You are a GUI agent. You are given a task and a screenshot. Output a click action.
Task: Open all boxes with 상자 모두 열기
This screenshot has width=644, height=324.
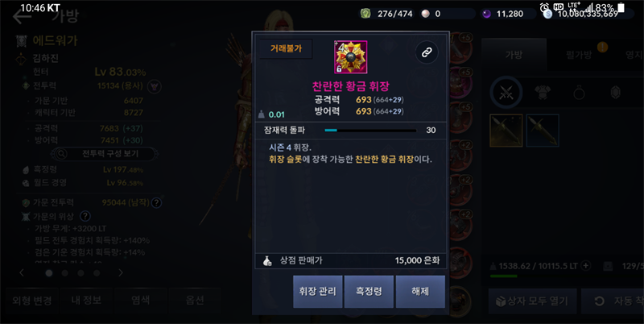click(x=532, y=301)
